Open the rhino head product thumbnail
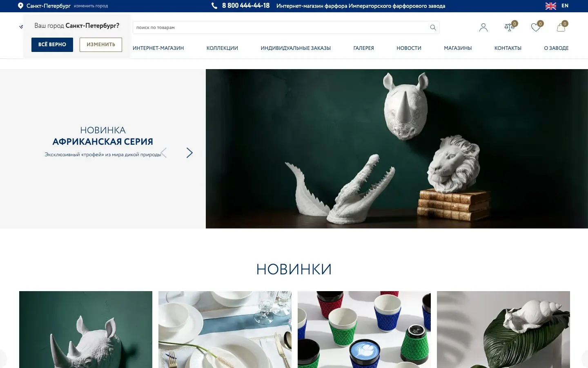This screenshot has width=588, height=368. pos(86,330)
